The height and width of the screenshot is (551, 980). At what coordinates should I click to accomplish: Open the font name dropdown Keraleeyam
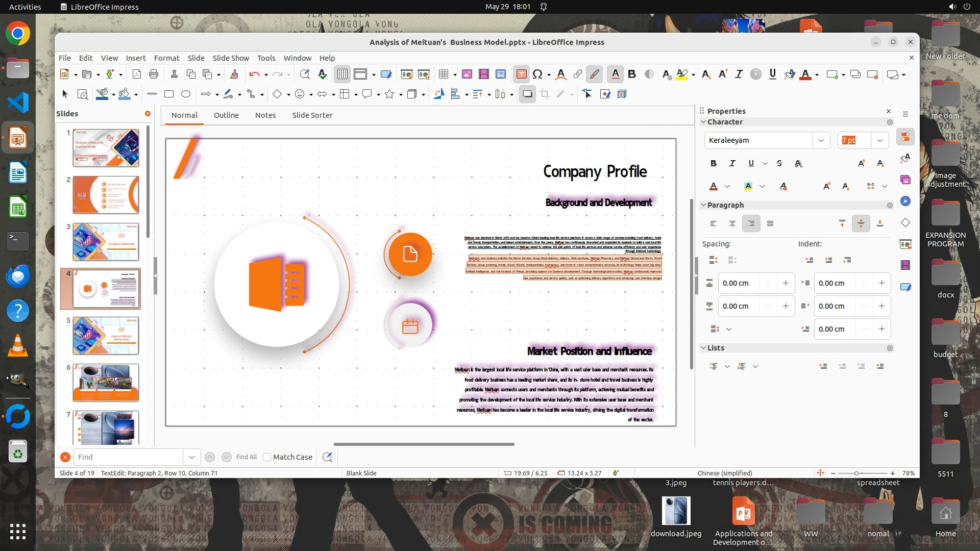tap(821, 140)
